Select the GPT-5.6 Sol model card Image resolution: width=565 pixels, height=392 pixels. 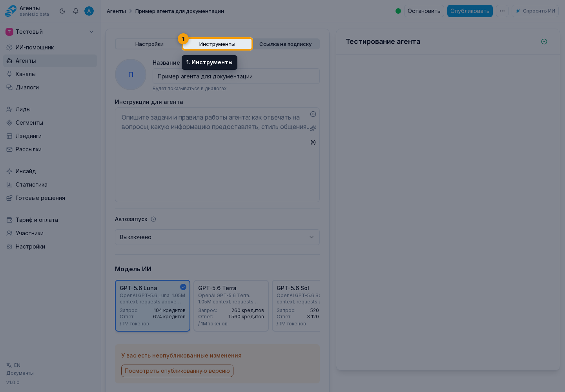(296, 306)
